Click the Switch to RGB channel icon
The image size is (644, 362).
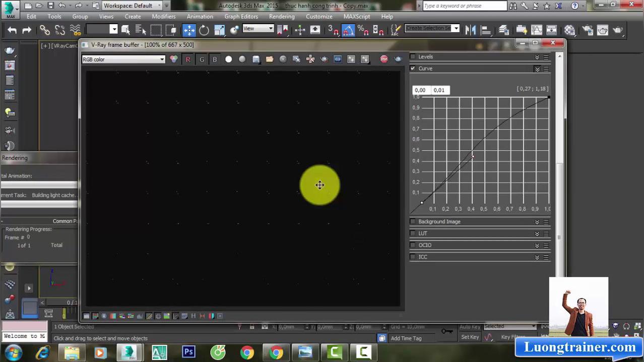(x=174, y=59)
